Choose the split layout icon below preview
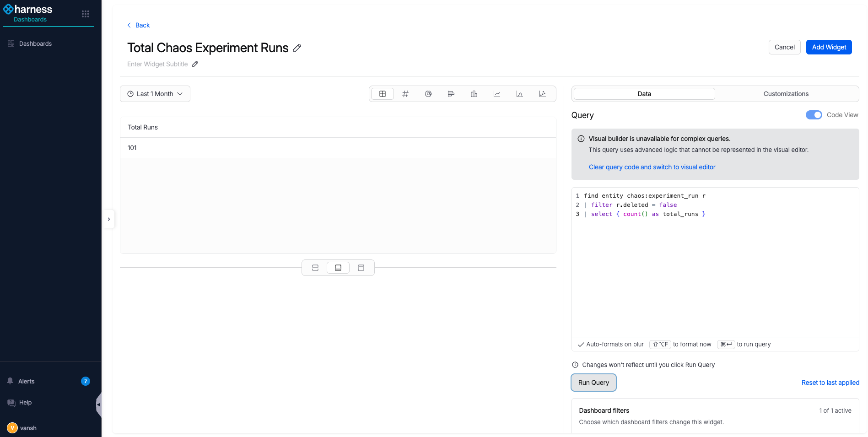The height and width of the screenshot is (437, 868). click(x=315, y=268)
